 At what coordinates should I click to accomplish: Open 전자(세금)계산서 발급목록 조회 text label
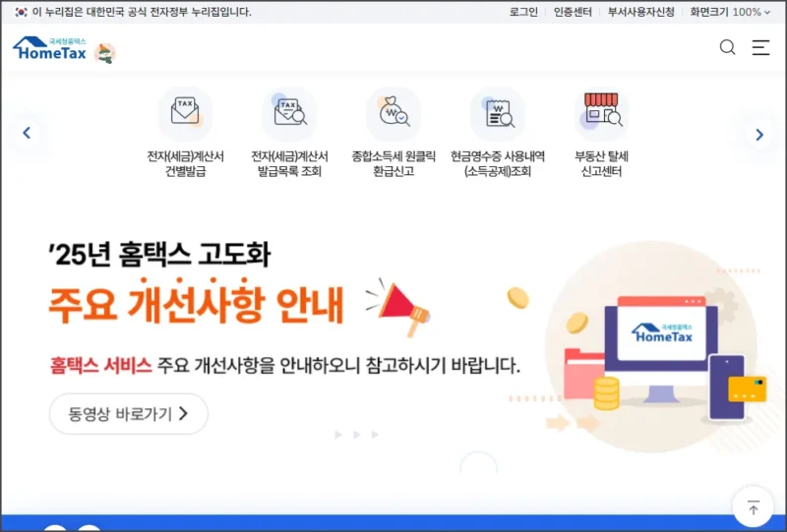coord(289,163)
